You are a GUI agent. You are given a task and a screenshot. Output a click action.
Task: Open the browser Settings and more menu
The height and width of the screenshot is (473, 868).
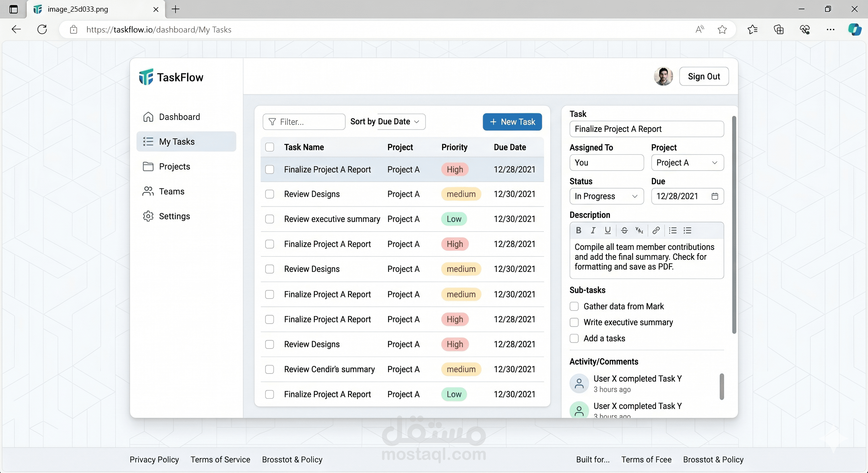point(830,30)
